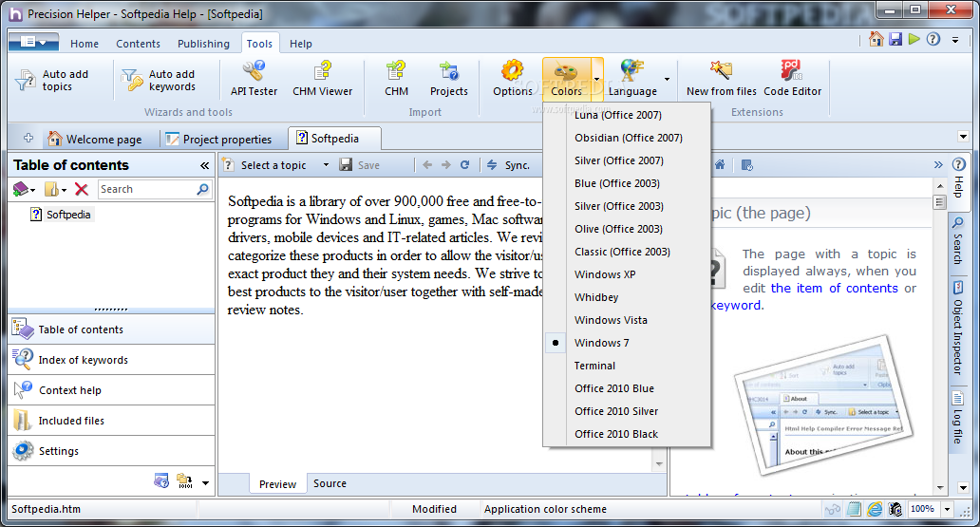Select Olive (Office 2003) scheme
980x527 pixels.
(619, 229)
